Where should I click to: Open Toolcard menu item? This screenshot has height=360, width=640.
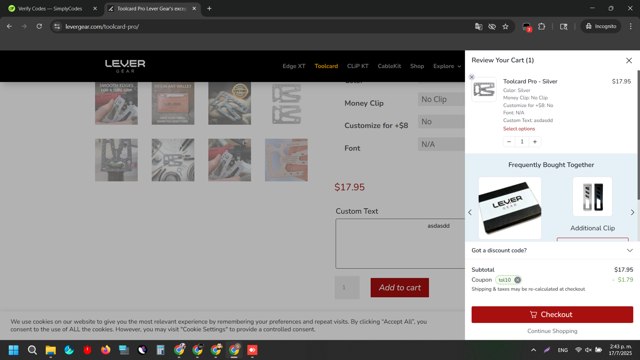click(326, 66)
